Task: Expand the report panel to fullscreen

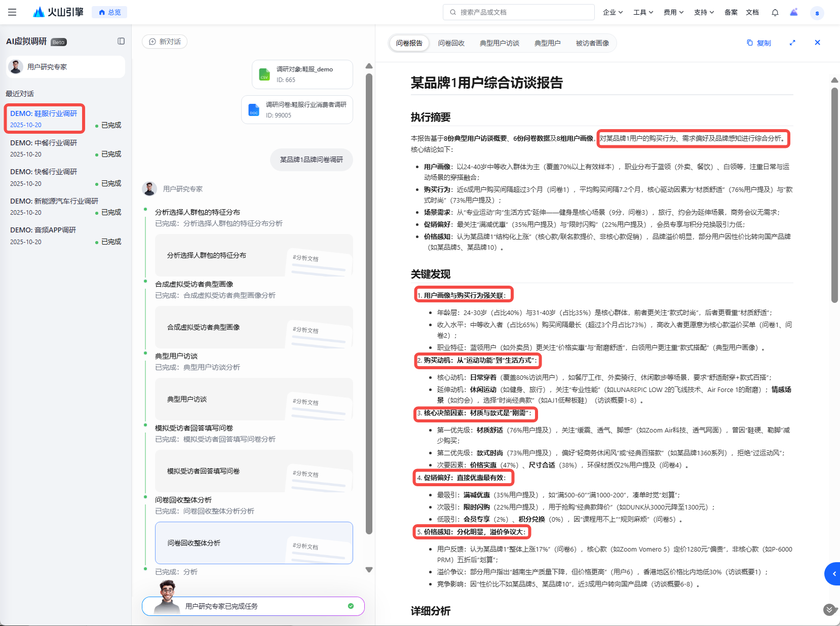Action: [792, 43]
